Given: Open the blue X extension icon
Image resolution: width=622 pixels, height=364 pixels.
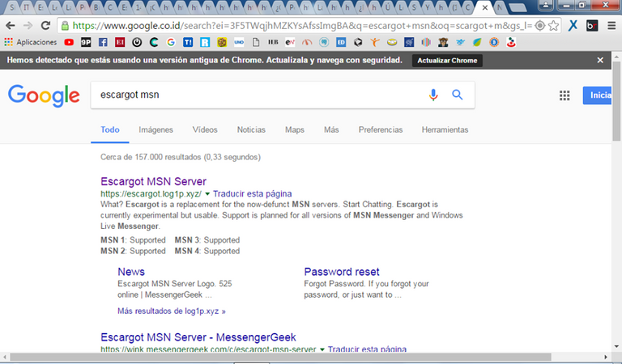Looking at the screenshot, I should click(573, 26).
